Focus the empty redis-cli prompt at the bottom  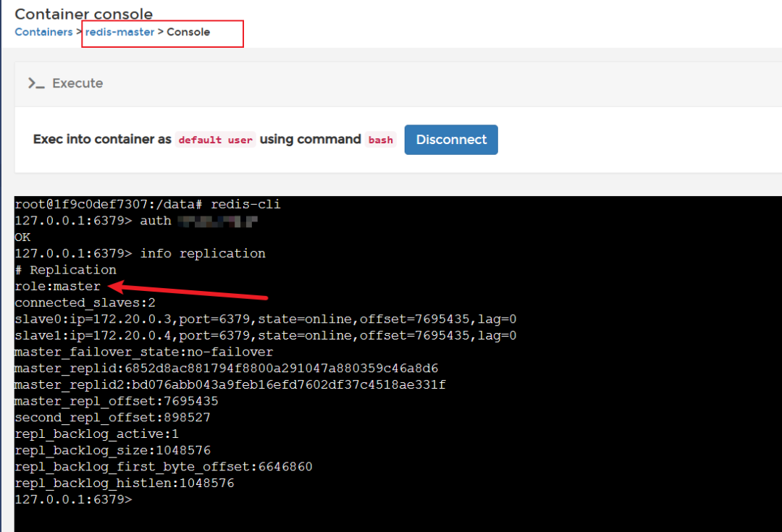74,499
